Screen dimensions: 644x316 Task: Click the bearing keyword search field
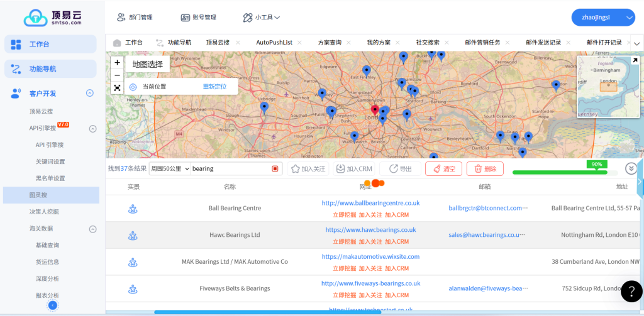point(230,169)
